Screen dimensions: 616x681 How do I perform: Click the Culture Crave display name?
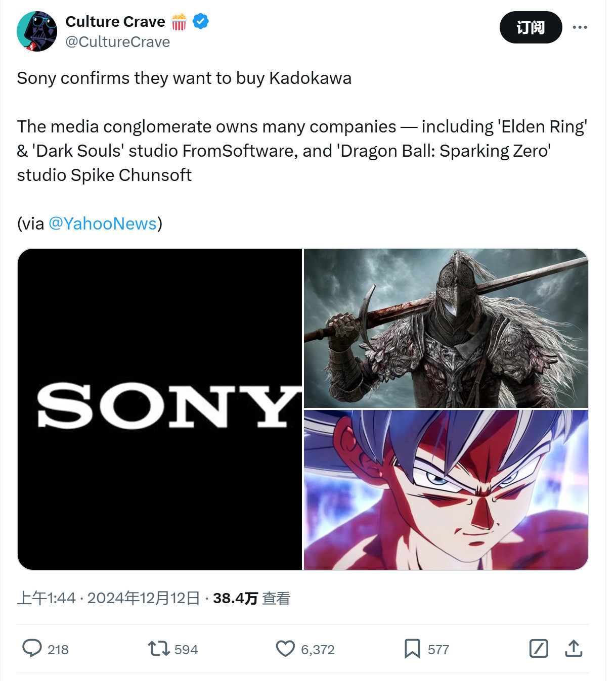click(x=115, y=22)
